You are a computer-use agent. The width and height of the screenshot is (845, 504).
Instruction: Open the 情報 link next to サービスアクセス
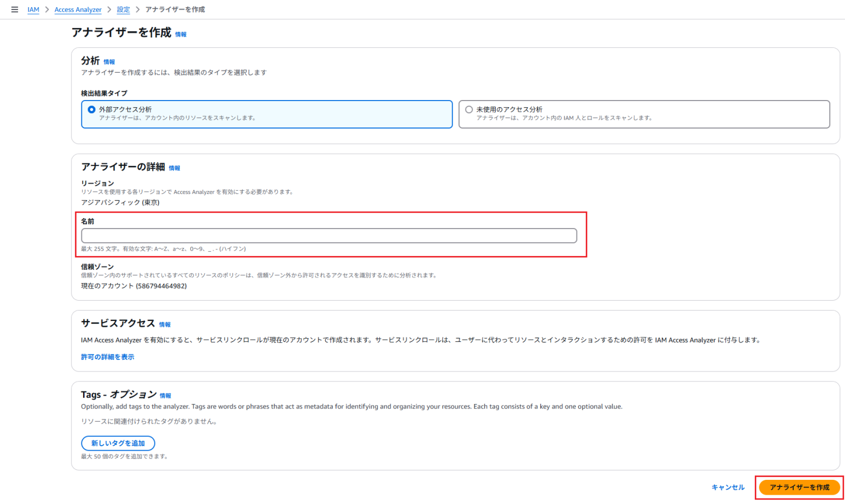tap(165, 324)
